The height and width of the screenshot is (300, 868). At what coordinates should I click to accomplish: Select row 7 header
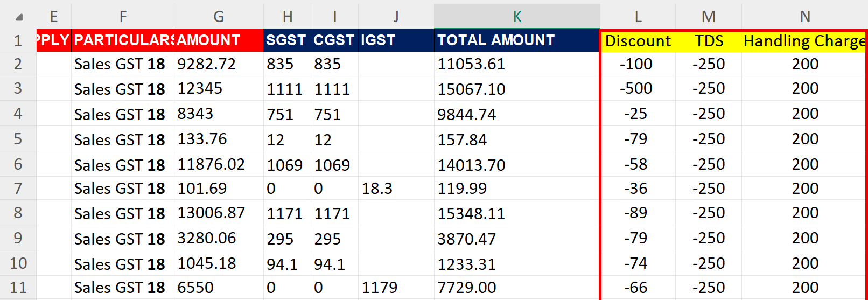pos(18,188)
